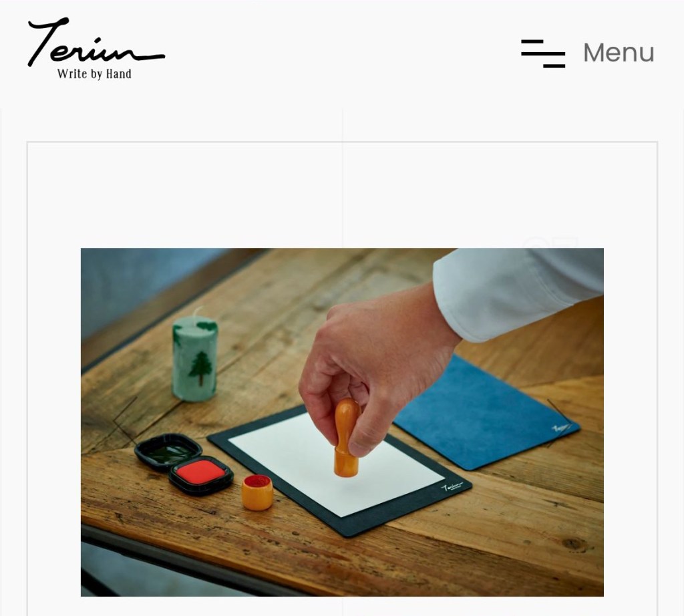Click the empty card area above photo
This screenshot has height=616, width=684.
pos(342,194)
